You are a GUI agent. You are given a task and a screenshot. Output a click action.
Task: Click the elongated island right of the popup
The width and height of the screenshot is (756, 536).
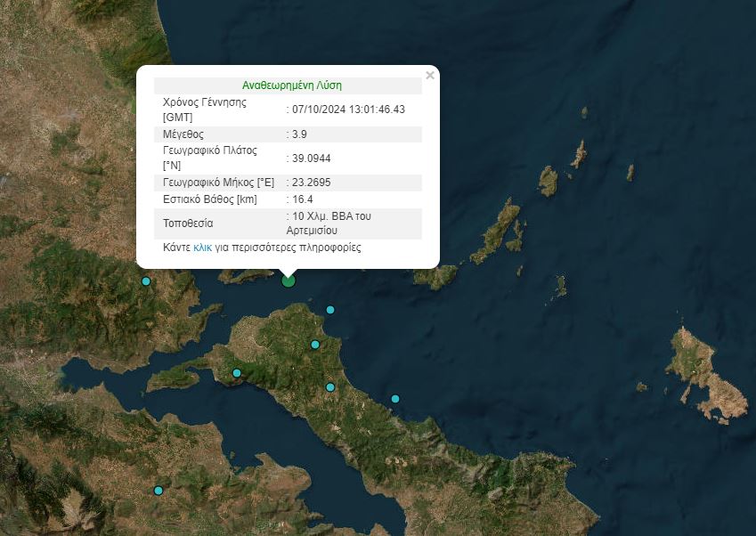[x=497, y=231]
